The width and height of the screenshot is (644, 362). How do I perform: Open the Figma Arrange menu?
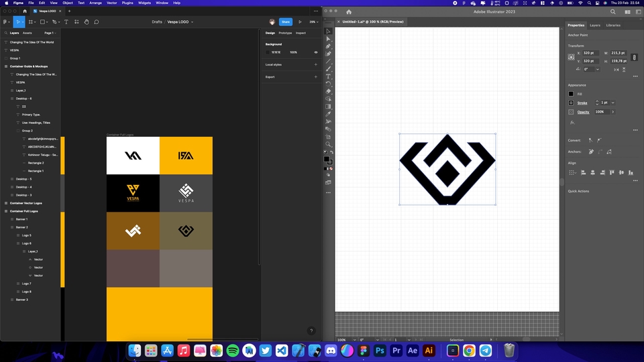95,3
